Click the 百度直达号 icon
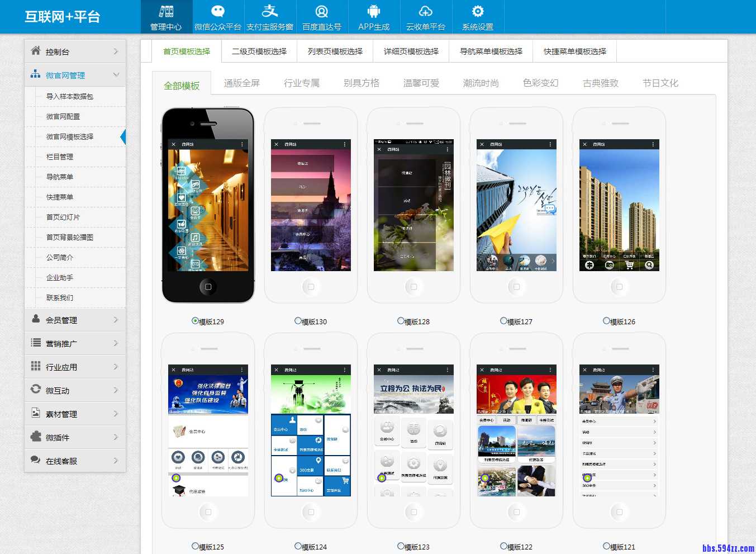 [x=322, y=12]
